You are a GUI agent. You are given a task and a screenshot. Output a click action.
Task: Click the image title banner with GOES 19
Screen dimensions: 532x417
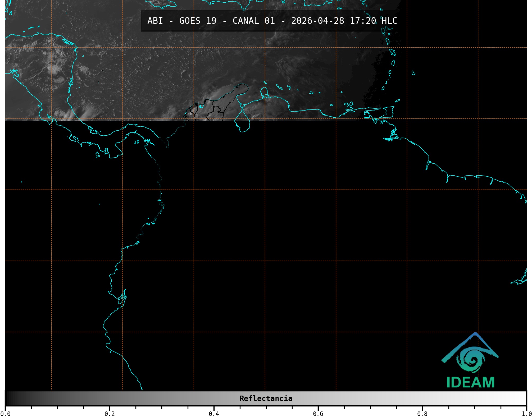point(272,21)
